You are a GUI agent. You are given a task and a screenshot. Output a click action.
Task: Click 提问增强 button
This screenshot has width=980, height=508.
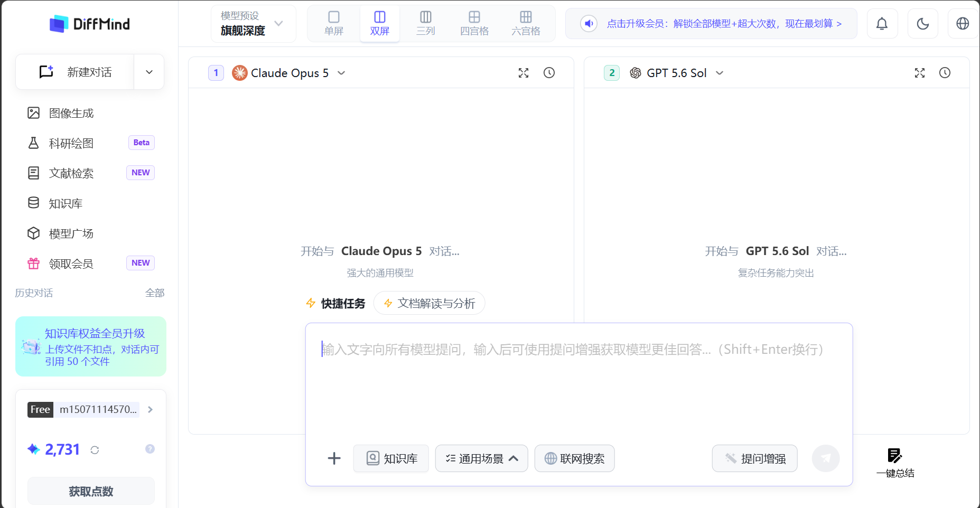point(755,458)
